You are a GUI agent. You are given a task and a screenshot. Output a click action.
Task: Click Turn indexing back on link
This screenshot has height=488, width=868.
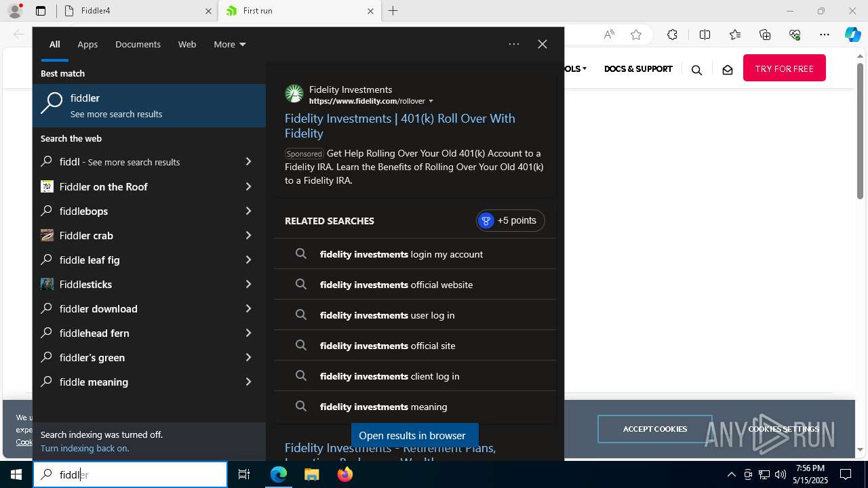(x=85, y=448)
